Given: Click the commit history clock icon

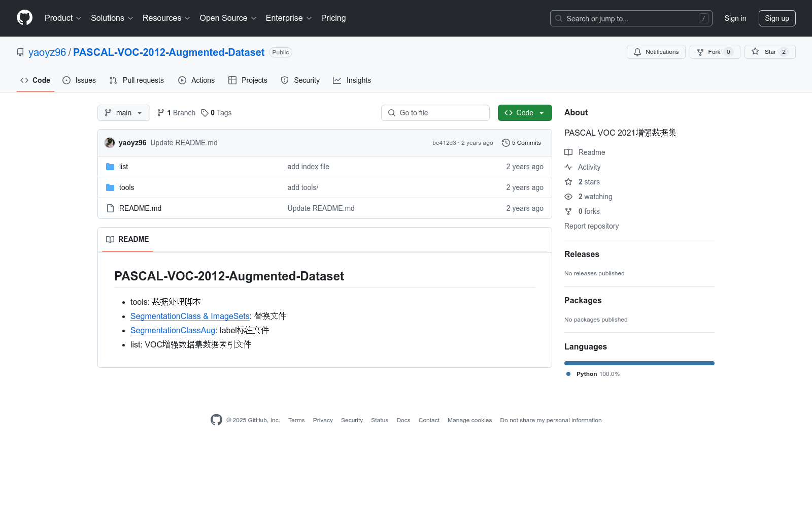Looking at the screenshot, I should click(505, 143).
